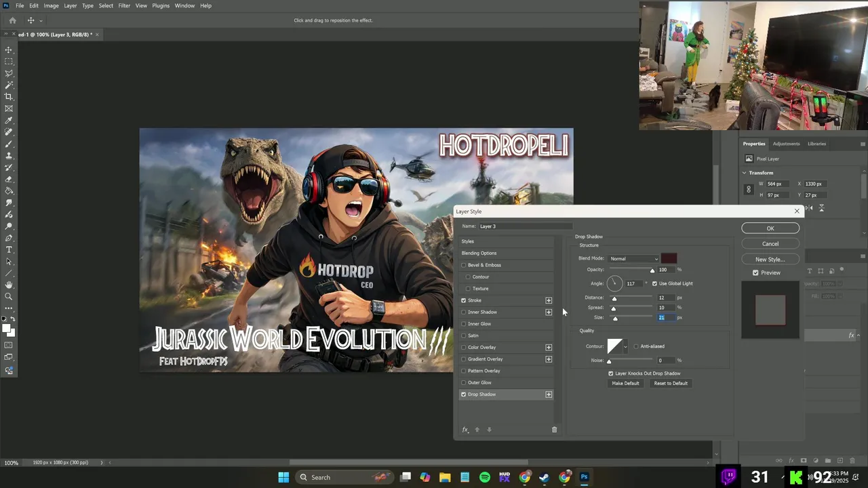The height and width of the screenshot is (488, 868).
Task: Add another Drop Shadow with plus icon
Action: click(x=549, y=394)
